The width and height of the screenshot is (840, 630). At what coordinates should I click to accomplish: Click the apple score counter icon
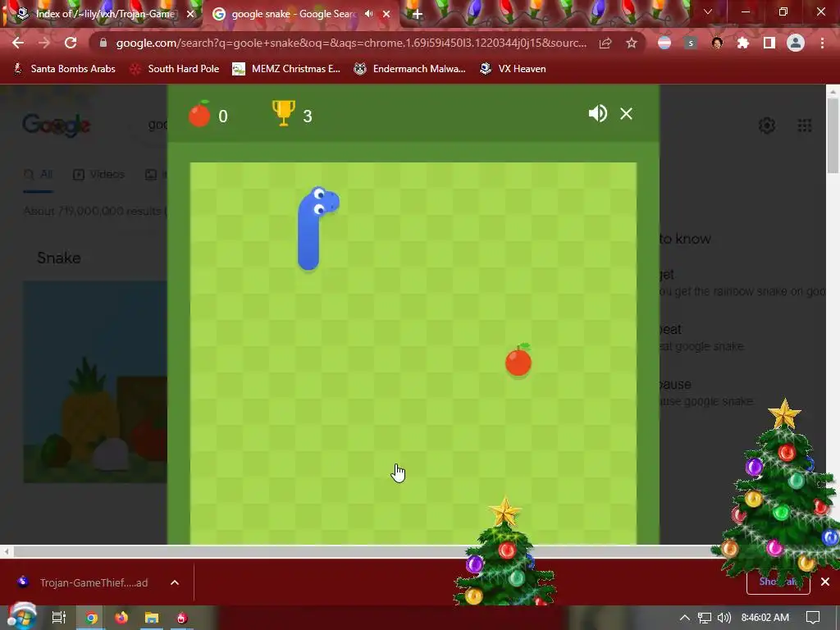[x=199, y=113]
